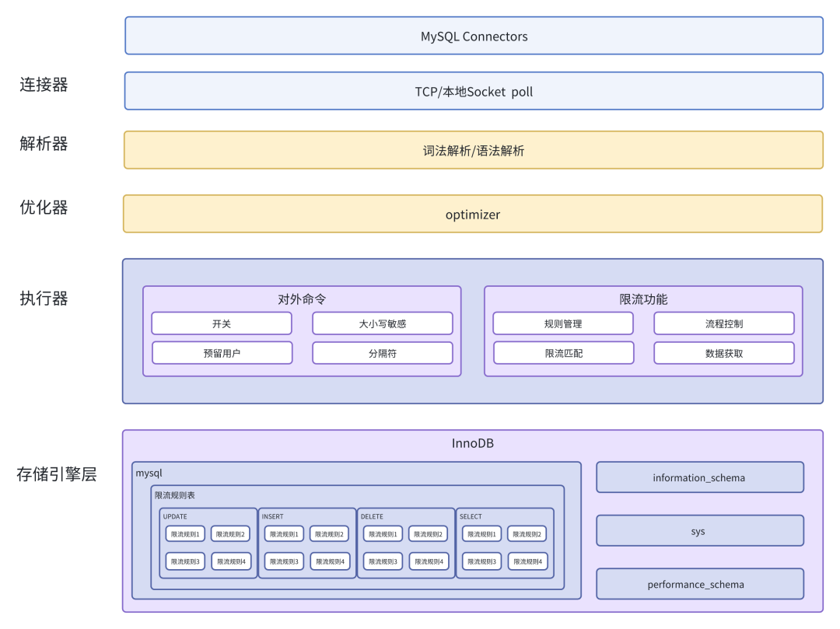Select the 分隔符 box
This screenshot has width=840, height=629.
pyautogui.click(x=383, y=353)
